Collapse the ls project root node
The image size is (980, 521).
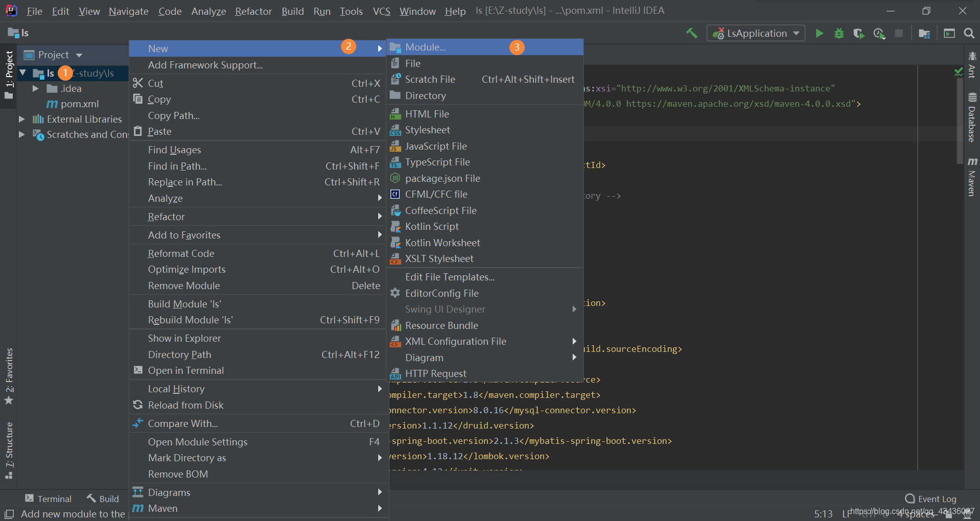click(23, 73)
